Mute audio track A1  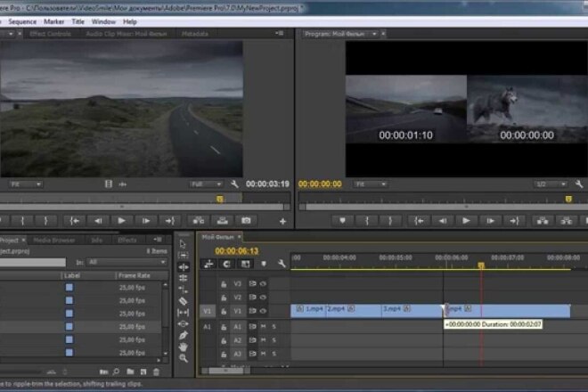pos(263,327)
